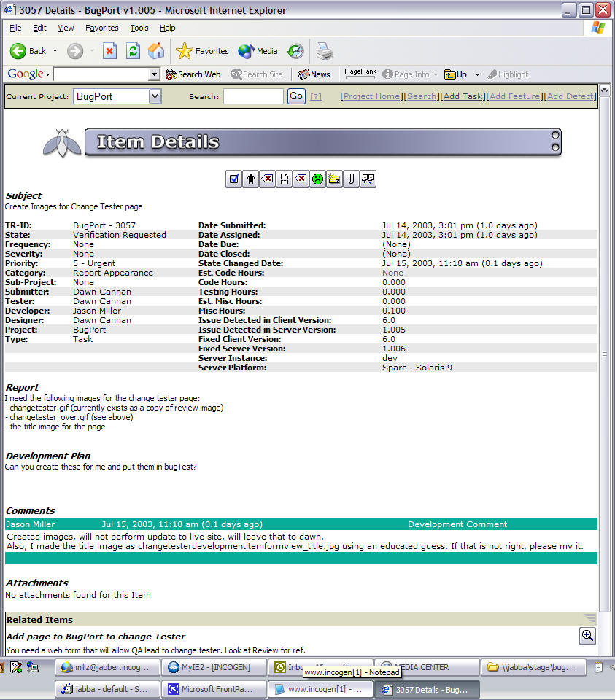The height and width of the screenshot is (700, 615).
Task: Open the Project Home link
Action: point(372,96)
